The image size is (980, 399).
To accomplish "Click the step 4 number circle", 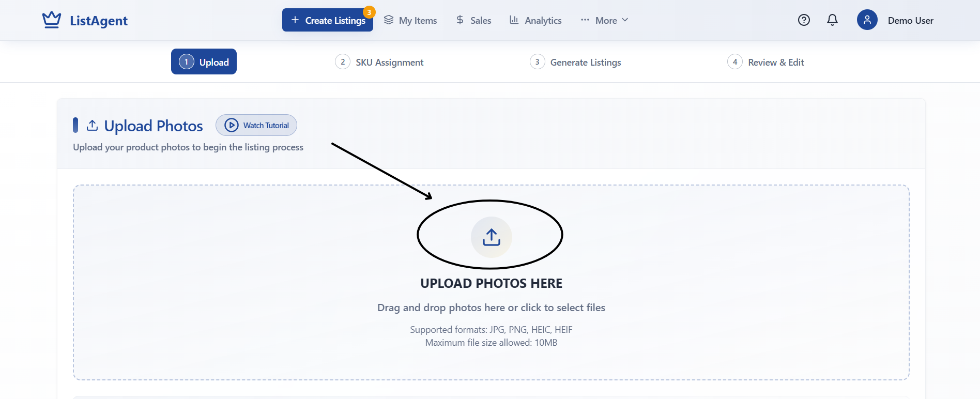I will 735,62.
